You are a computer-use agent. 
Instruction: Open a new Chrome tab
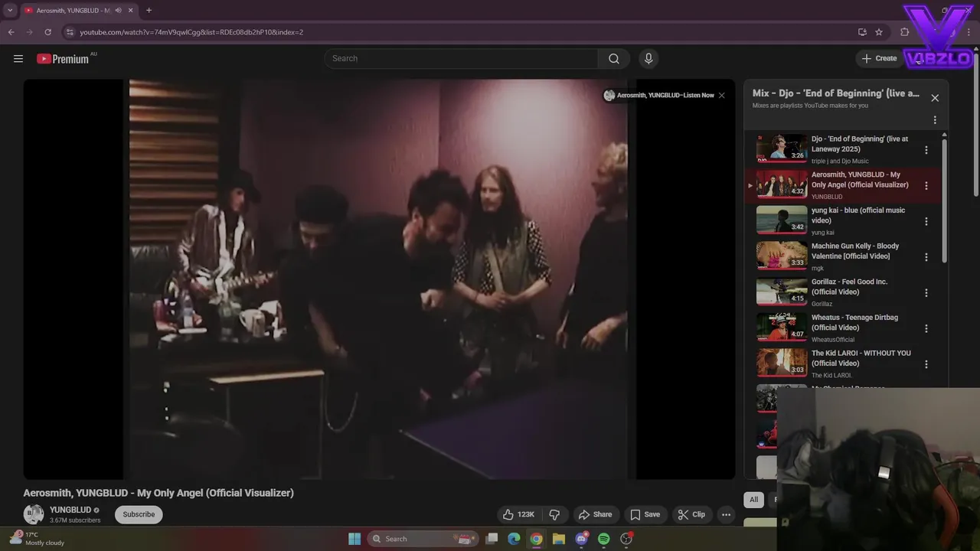click(x=149, y=11)
